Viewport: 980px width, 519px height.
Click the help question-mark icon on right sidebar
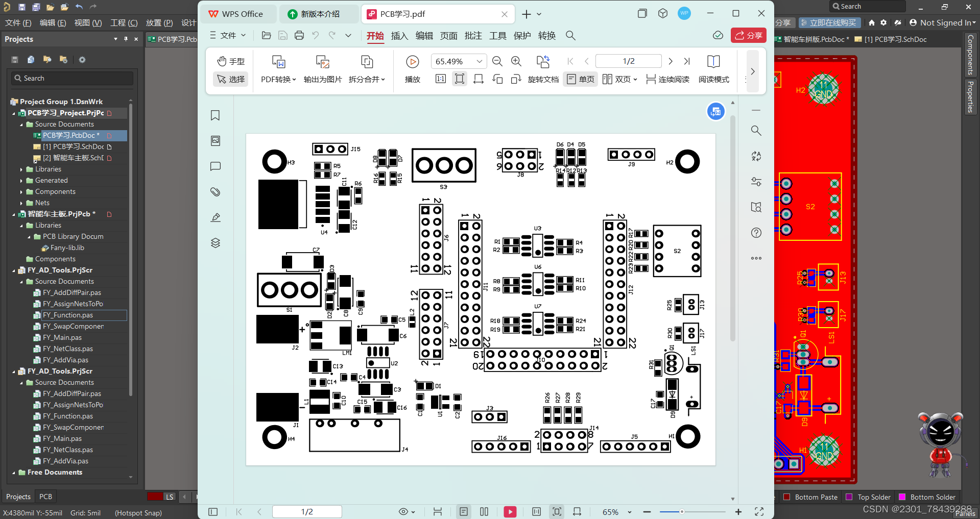(756, 233)
